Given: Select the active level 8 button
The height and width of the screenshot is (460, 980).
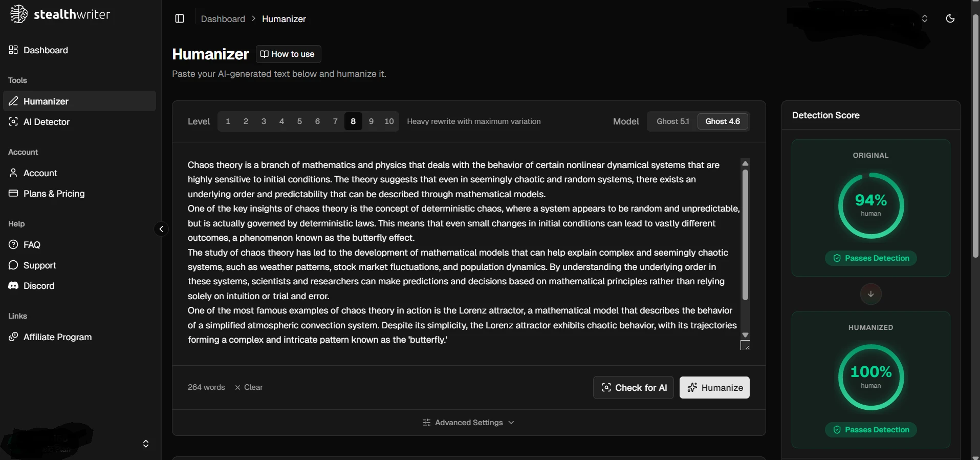Looking at the screenshot, I should point(353,121).
